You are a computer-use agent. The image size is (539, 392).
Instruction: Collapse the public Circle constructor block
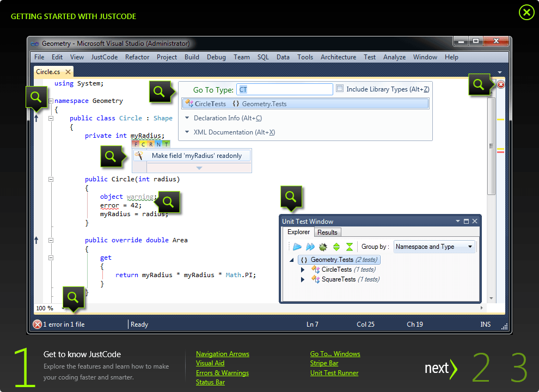pos(51,179)
